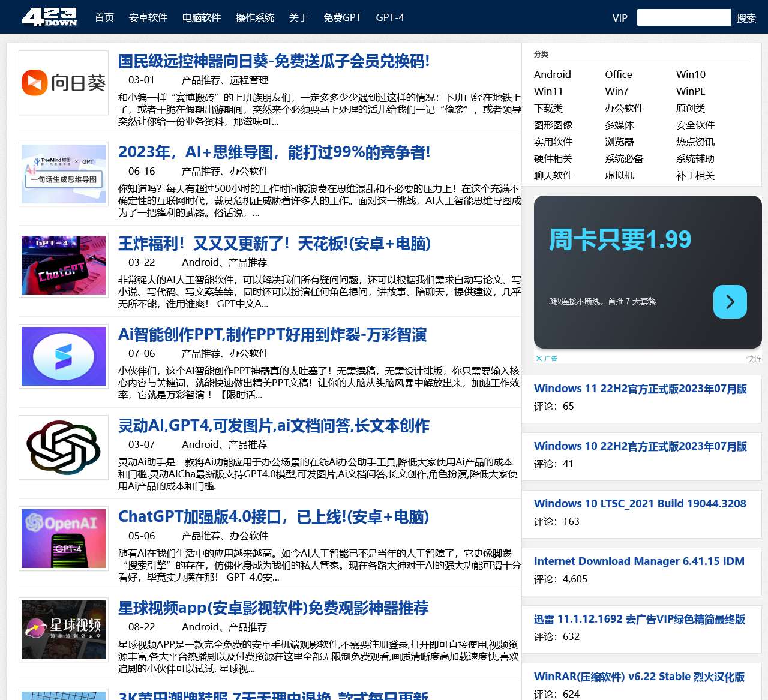Open the 关于 menu item
768x700 pixels.
[x=298, y=17]
